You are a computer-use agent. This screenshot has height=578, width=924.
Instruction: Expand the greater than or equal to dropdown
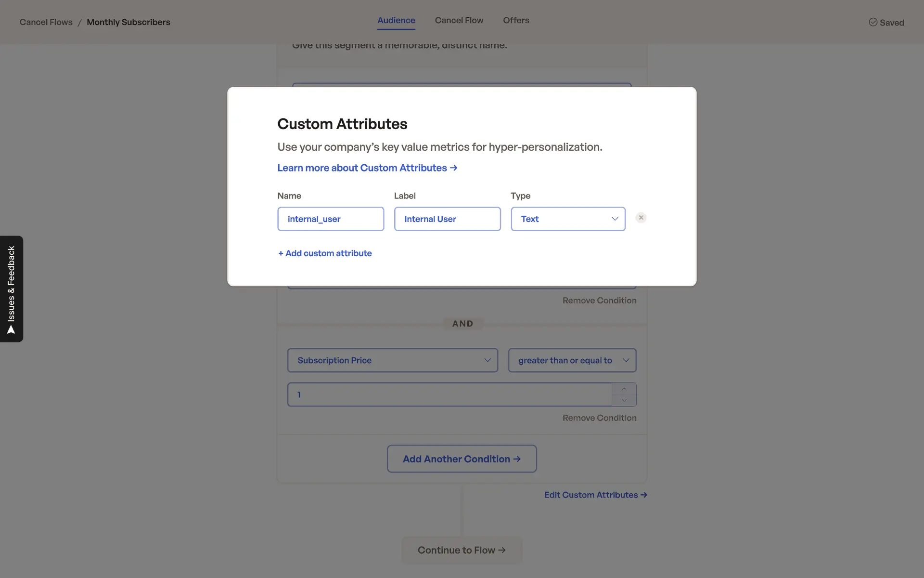572,360
